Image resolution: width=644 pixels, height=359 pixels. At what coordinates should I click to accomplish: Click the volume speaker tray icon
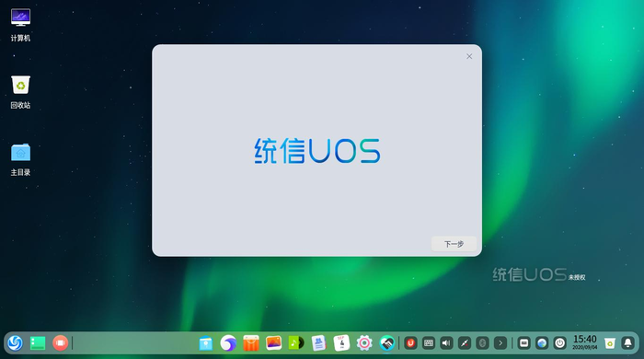(x=446, y=343)
